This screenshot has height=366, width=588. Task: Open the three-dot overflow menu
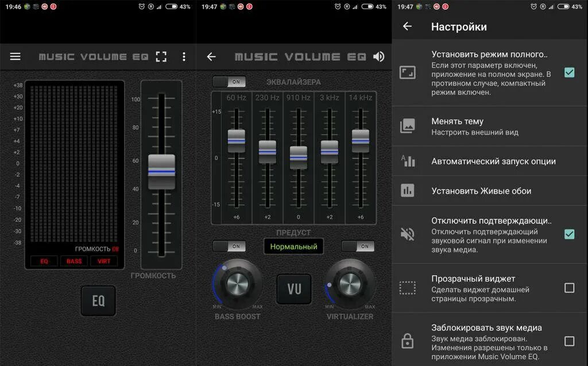[184, 57]
